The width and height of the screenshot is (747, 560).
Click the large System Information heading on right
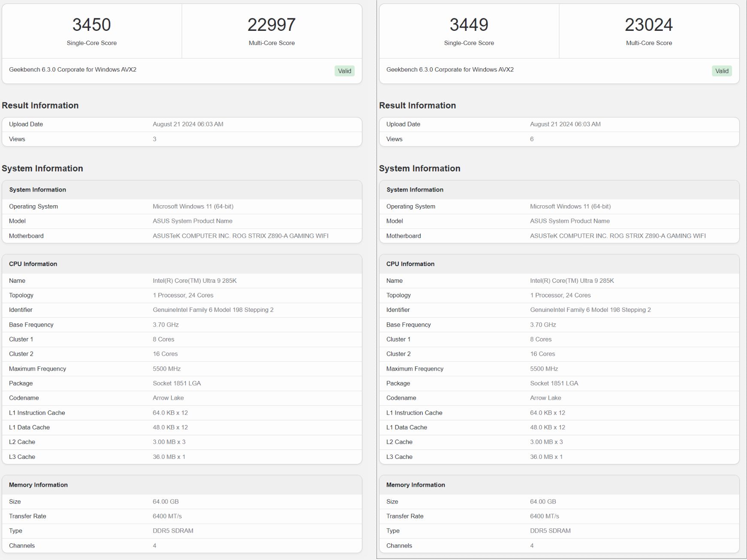coord(419,168)
